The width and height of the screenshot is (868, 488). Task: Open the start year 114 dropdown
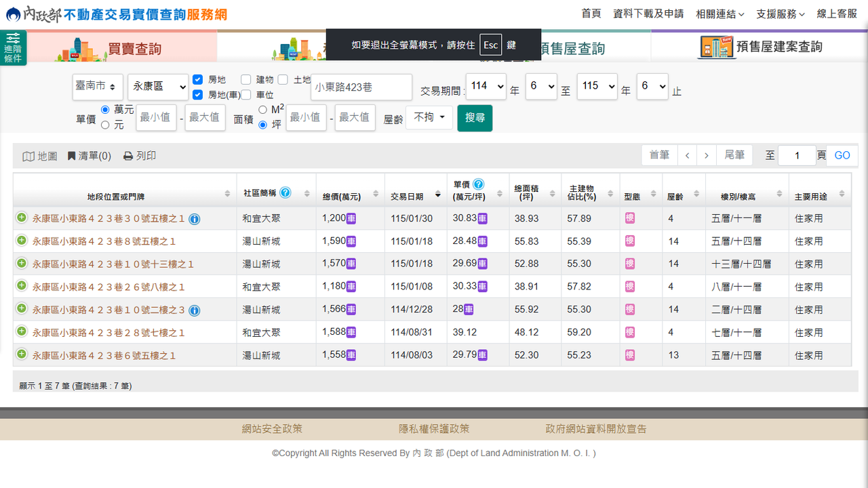(x=486, y=86)
